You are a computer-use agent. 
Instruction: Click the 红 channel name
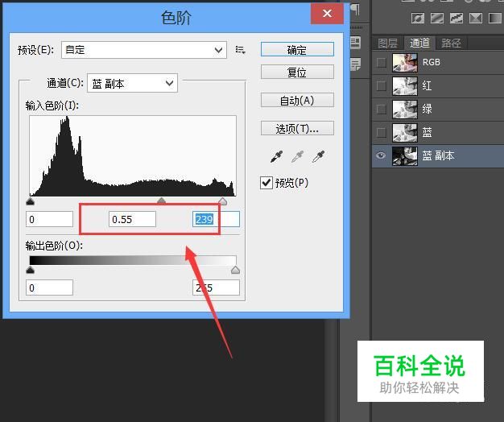pyautogui.click(x=427, y=85)
